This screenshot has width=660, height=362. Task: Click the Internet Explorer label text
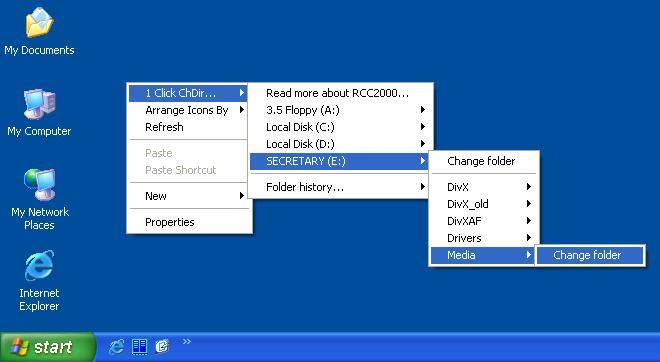tap(39, 299)
